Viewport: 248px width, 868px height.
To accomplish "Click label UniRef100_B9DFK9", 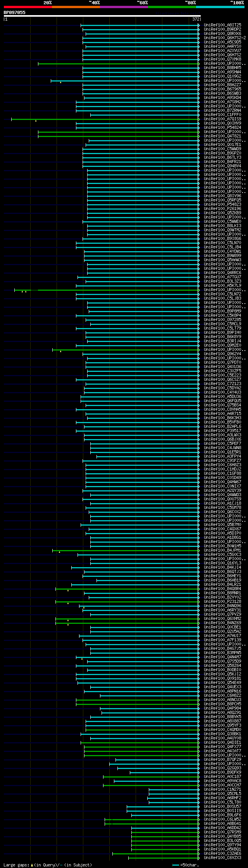I will pyautogui.click(x=222, y=772).
